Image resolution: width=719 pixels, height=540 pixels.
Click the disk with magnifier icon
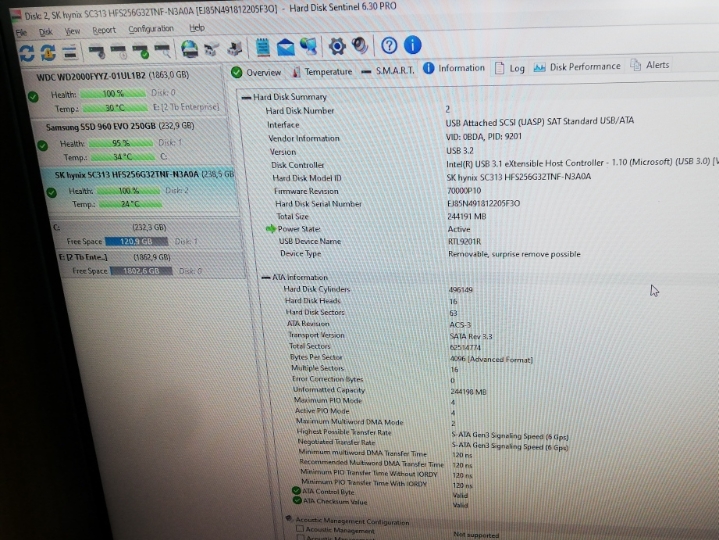(162, 50)
